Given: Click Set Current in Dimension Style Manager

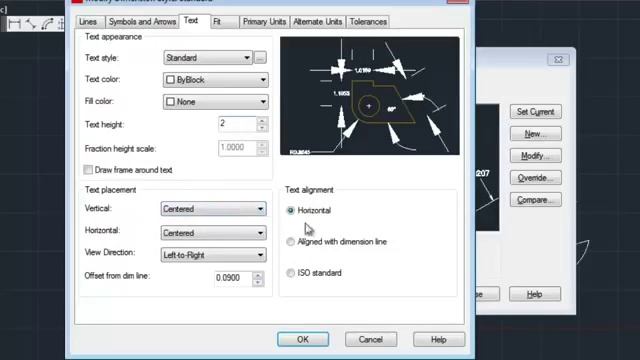Looking at the screenshot, I should [x=536, y=112].
